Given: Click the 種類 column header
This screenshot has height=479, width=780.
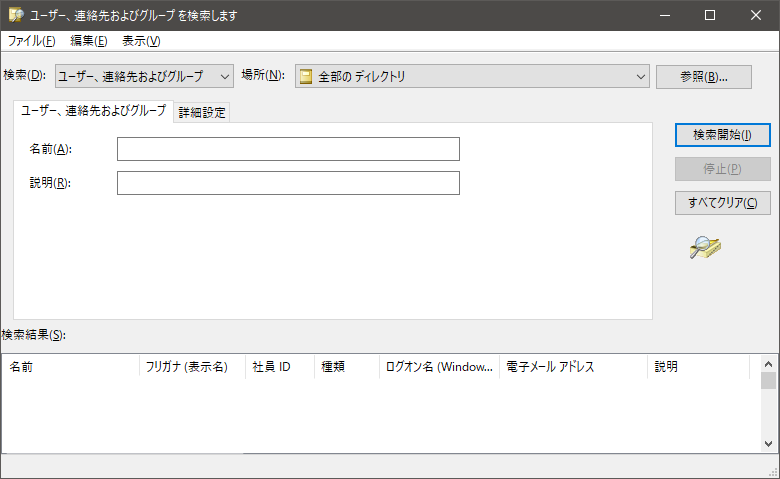Looking at the screenshot, I should tap(347, 367).
